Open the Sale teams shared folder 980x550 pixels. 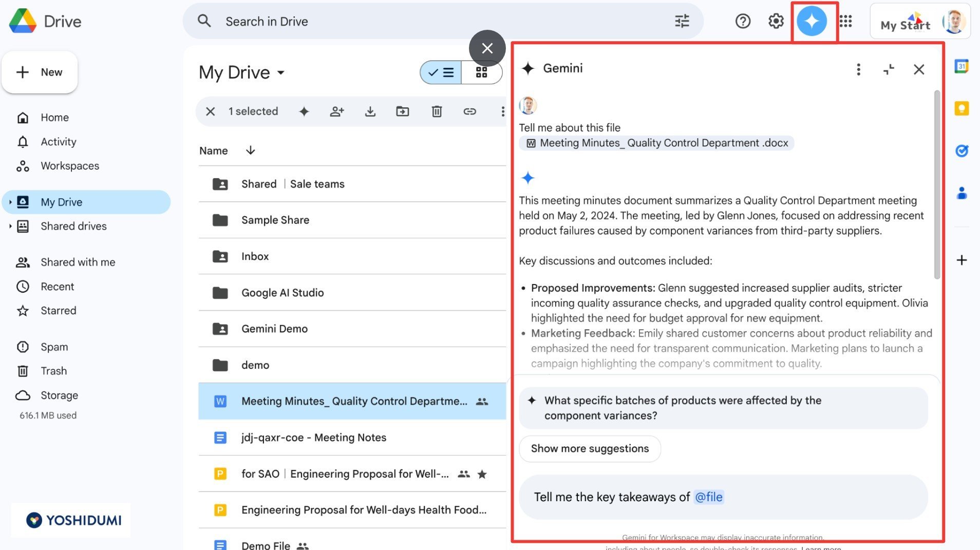pyautogui.click(x=352, y=184)
